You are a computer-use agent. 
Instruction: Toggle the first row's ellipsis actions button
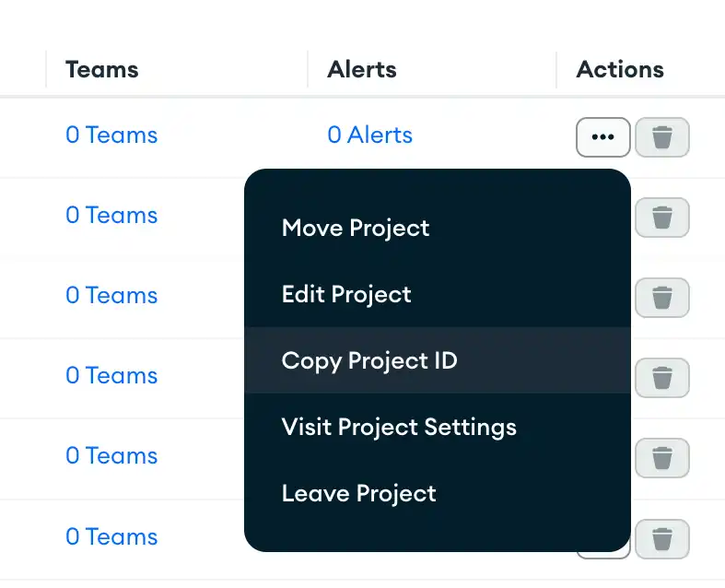click(603, 137)
